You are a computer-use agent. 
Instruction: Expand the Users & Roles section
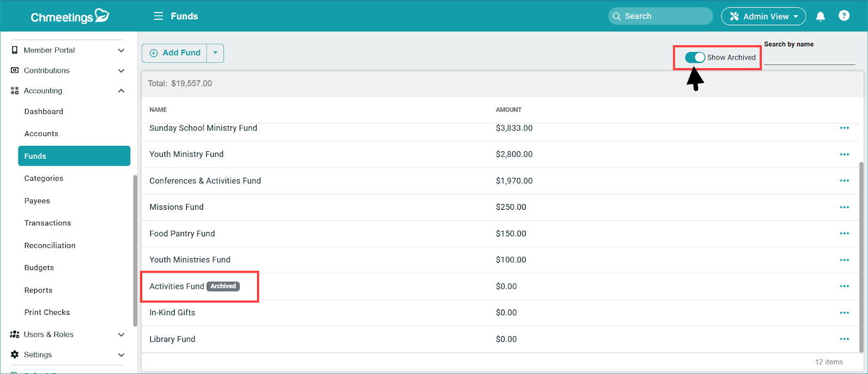pyautogui.click(x=121, y=335)
